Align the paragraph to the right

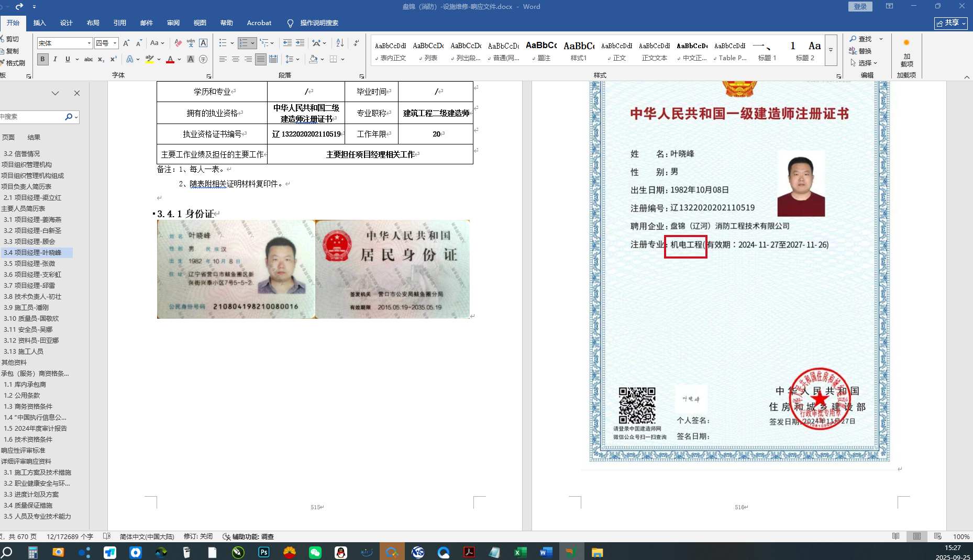[x=248, y=59]
